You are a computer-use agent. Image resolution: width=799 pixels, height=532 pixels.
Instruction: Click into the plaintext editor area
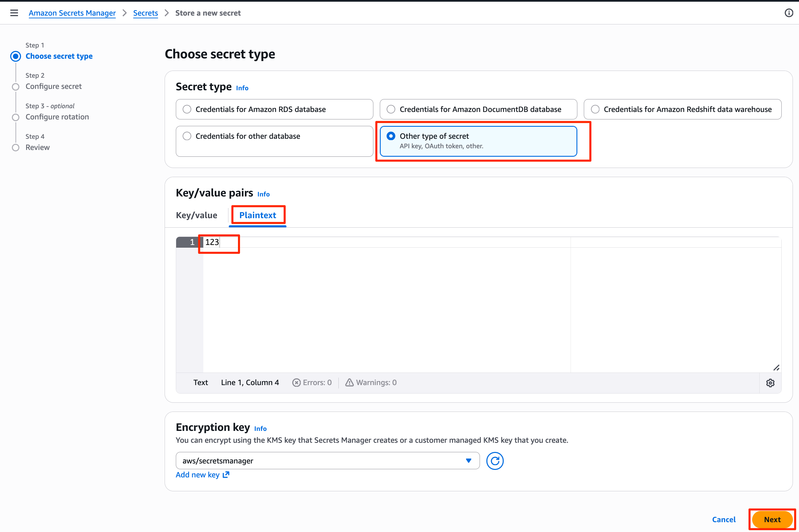(387, 305)
